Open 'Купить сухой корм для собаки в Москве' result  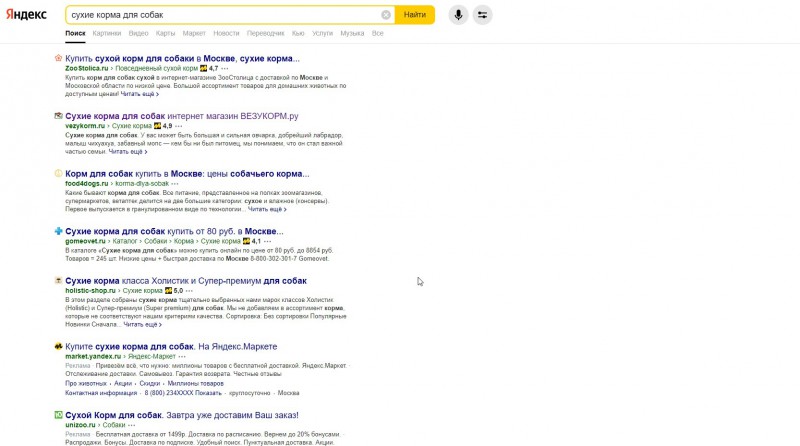182,58
